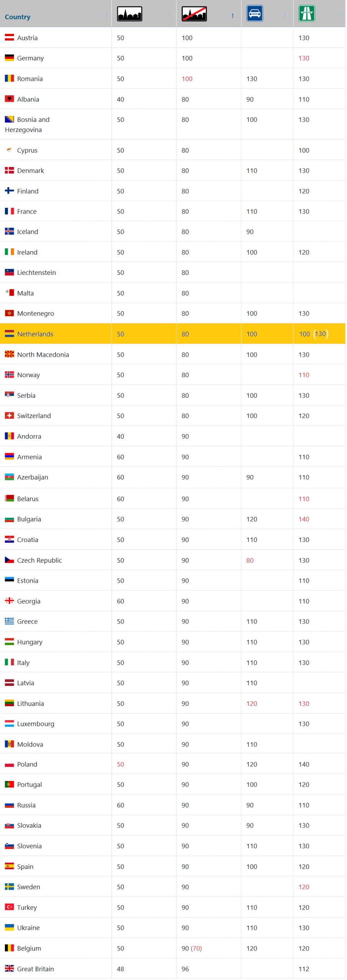Click Bulgaria's red 140 motorway limit

(304, 519)
